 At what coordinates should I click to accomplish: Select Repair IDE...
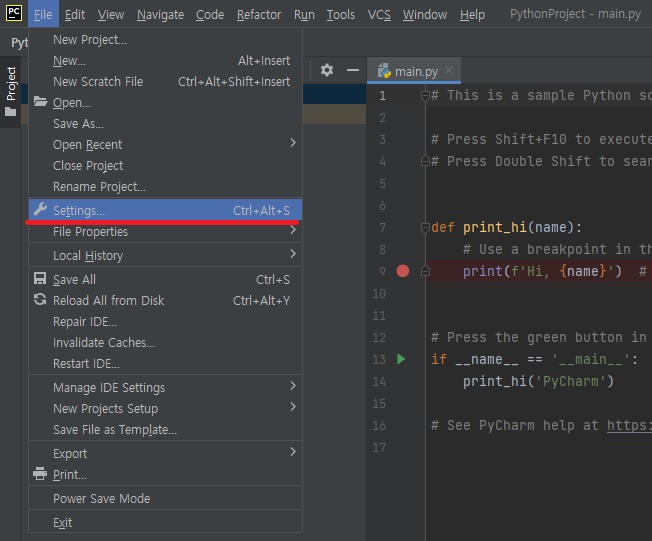click(165, 321)
